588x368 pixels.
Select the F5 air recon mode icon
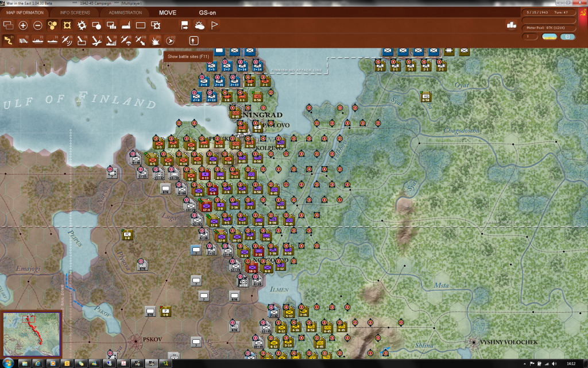pos(67,40)
